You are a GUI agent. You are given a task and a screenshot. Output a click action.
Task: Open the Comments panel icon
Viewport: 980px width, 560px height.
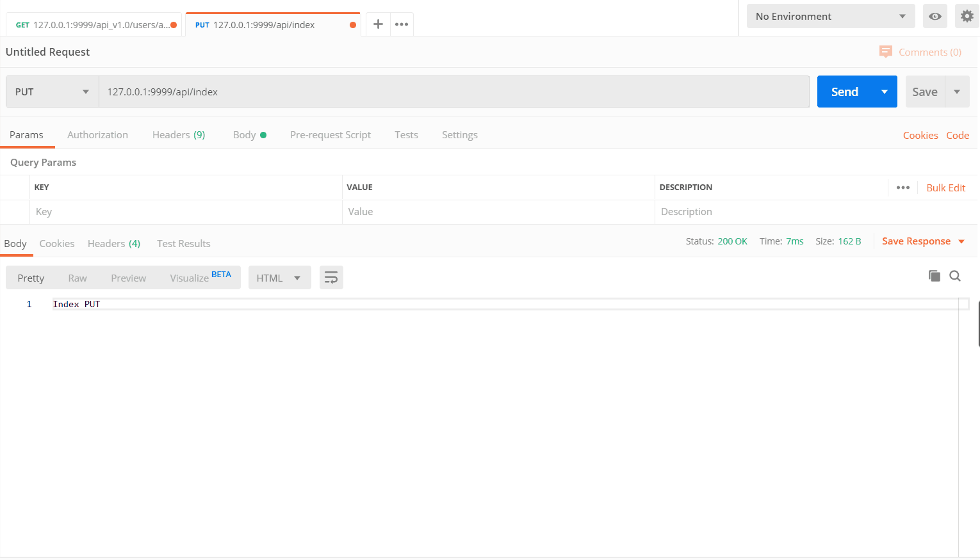coord(885,52)
